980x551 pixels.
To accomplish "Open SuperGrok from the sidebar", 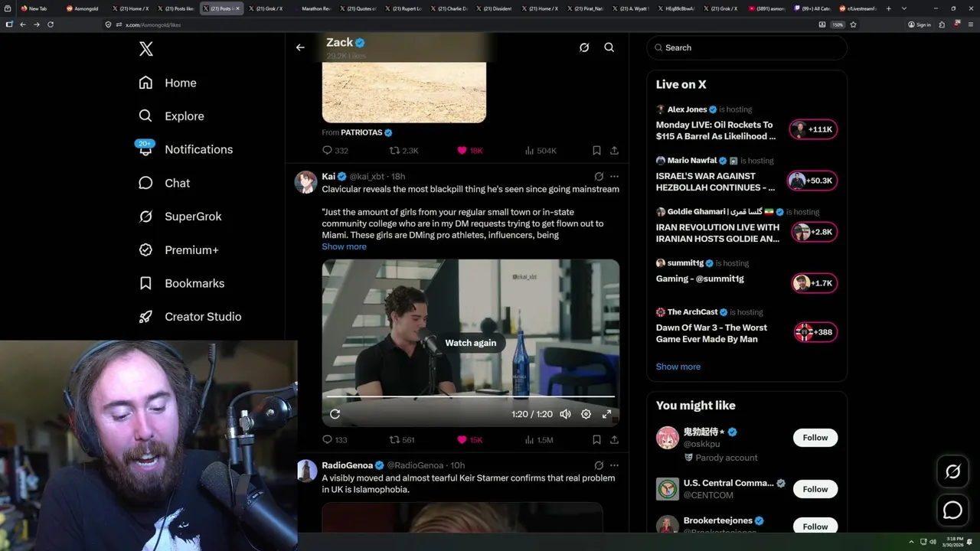I will point(181,217).
